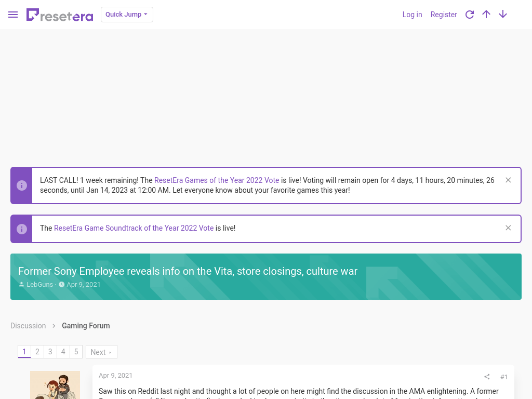Open page 2 of the thread
Screen dimensions: 532x399
tap(37, 352)
